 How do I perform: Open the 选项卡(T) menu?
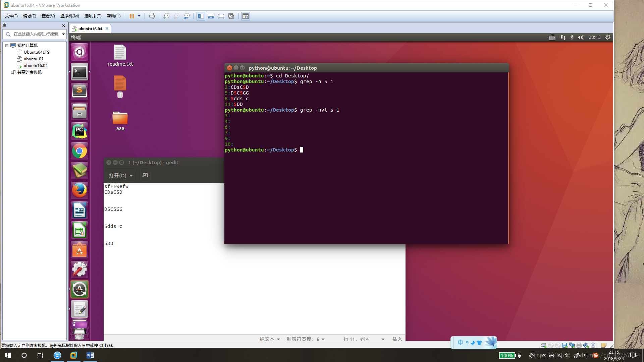(93, 16)
